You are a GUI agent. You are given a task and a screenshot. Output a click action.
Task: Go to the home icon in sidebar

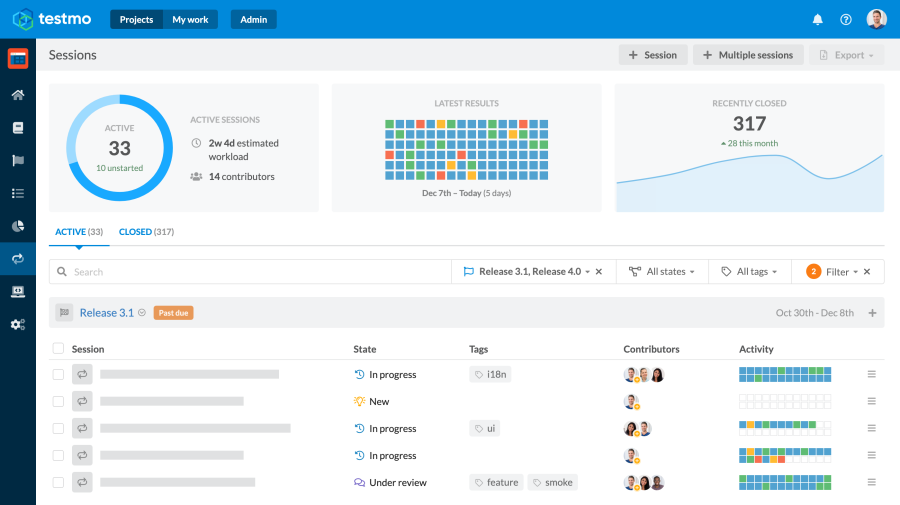pyautogui.click(x=18, y=95)
